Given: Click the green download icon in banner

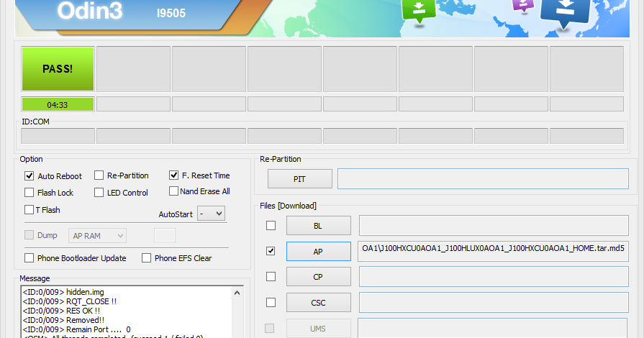Looking at the screenshot, I should pos(419,11).
